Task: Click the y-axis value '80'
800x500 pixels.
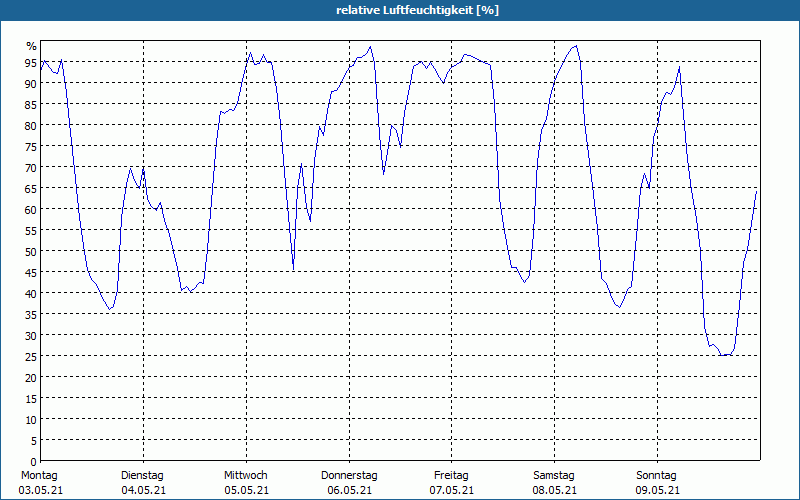Action: pos(31,126)
